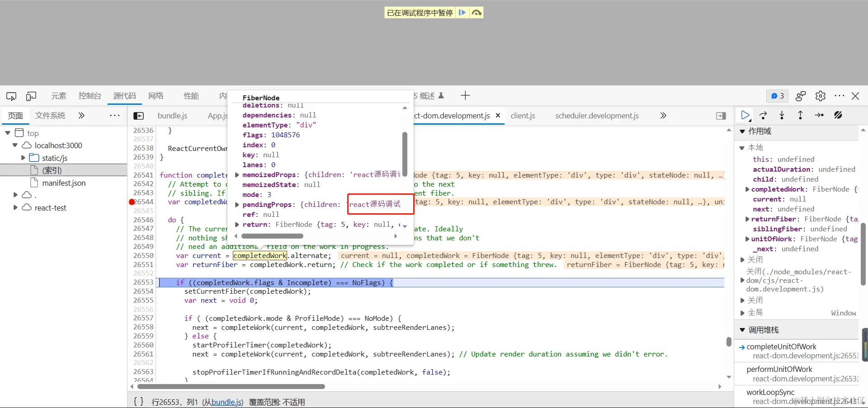868x408 pixels.
Task: Expand the react-test tree node
Action: click(15, 207)
